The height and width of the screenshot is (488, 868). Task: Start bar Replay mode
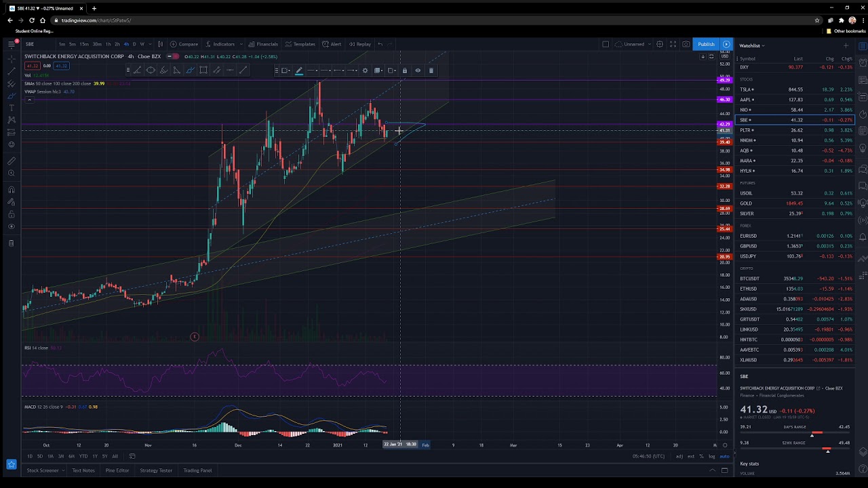tap(360, 44)
